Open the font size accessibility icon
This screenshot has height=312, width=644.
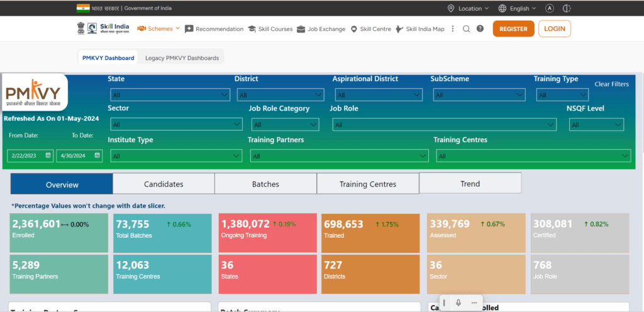550,8
